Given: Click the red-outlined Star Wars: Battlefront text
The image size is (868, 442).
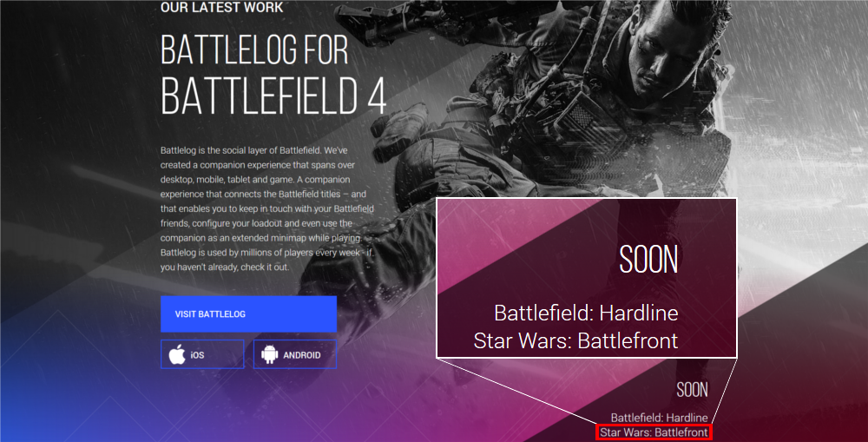Looking at the screenshot, I should point(654,432).
